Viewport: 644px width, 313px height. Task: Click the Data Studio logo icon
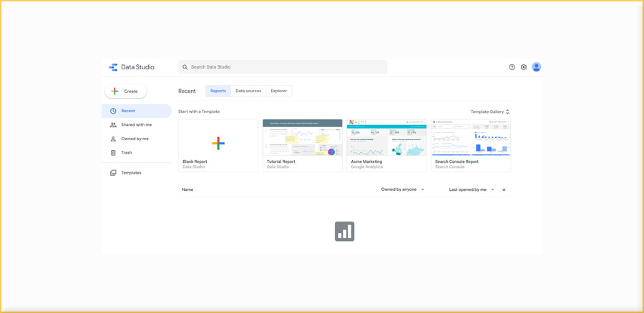pos(113,67)
